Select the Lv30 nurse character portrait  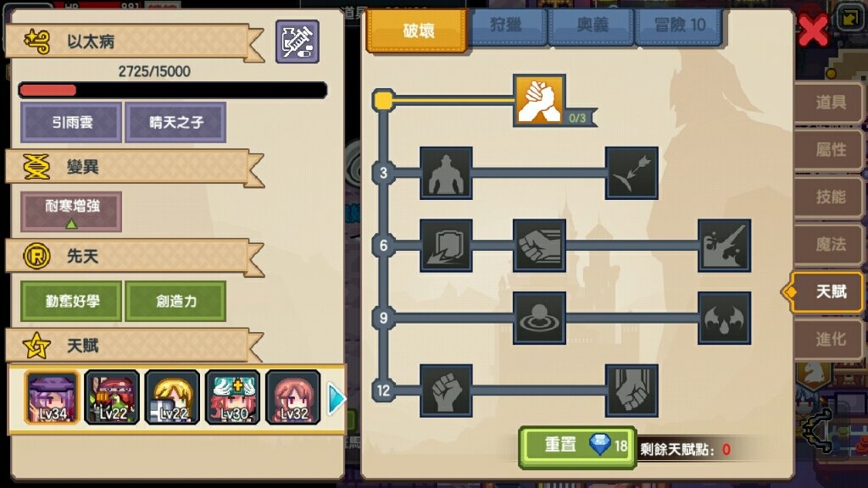pos(232,398)
